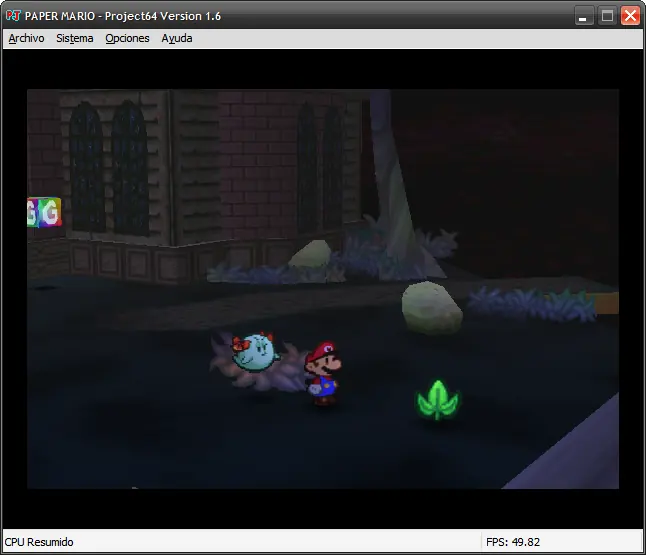646x555 pixels.
Task: Open the Ayuda menu
Action: coord(177,38)
